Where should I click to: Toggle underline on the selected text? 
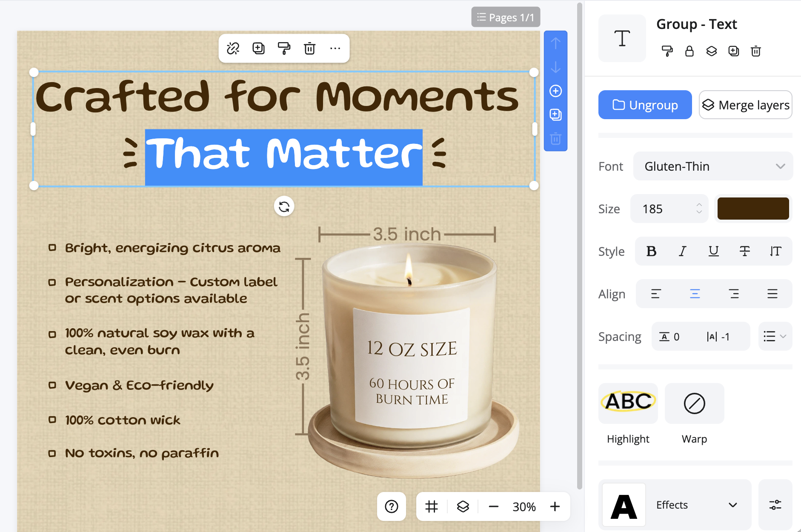click(713, 251)
